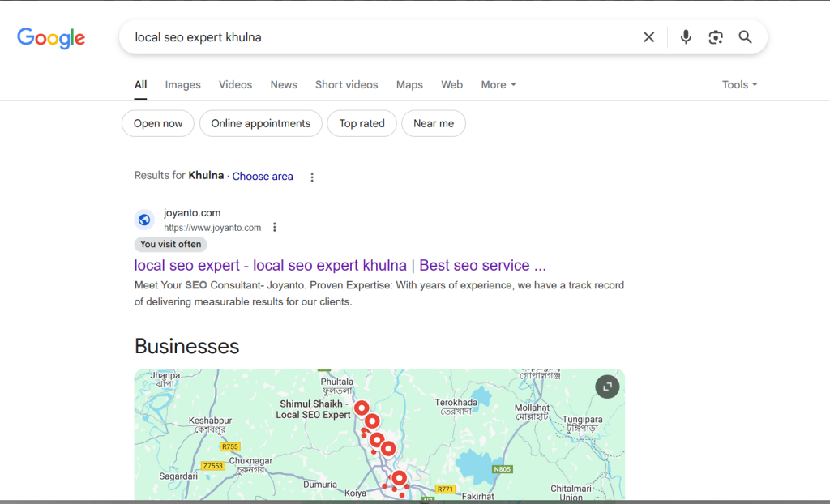
Task: Click the R755 road marker on map
Action: [229, 446]
